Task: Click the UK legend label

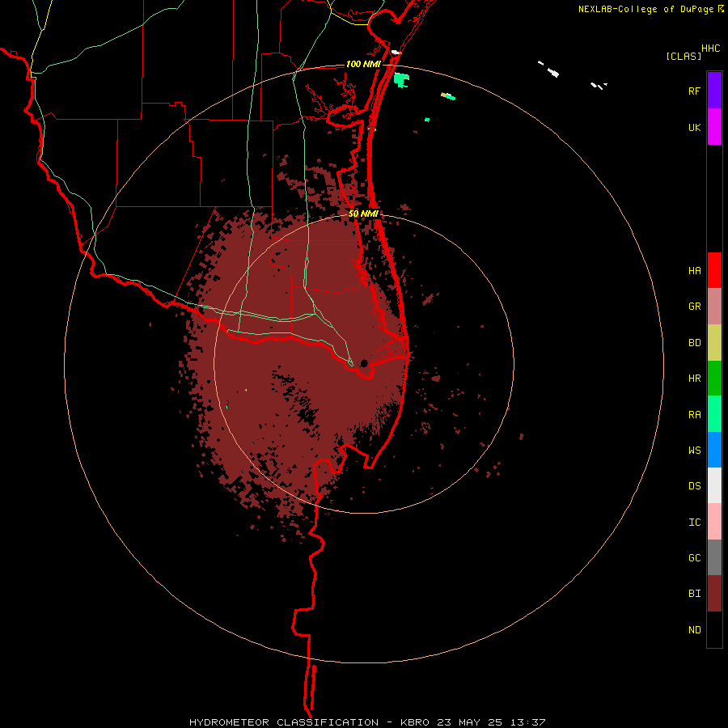Action: coord(694,128)
